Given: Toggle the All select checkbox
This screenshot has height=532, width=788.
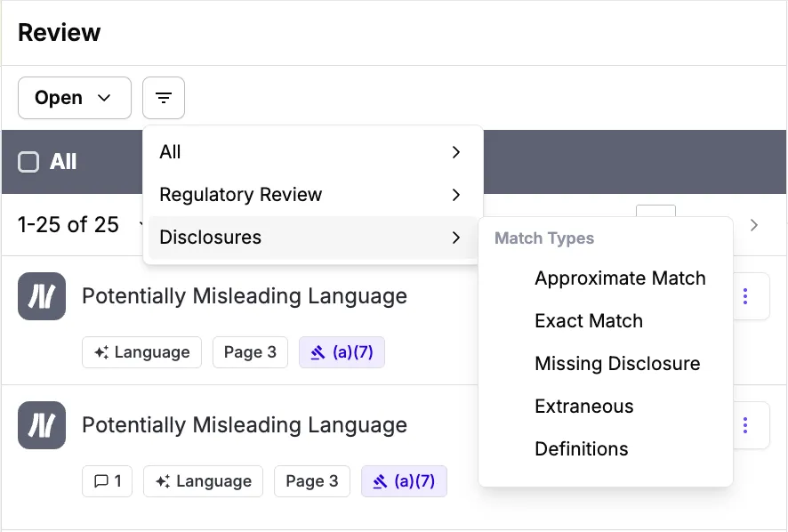Looking at the screenshot, I should pos(28,162).
